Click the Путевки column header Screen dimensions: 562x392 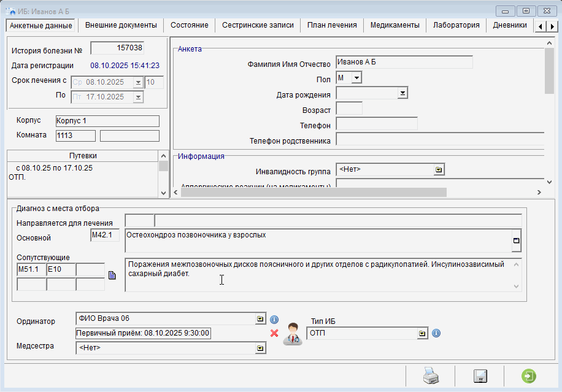pos(83,156)
